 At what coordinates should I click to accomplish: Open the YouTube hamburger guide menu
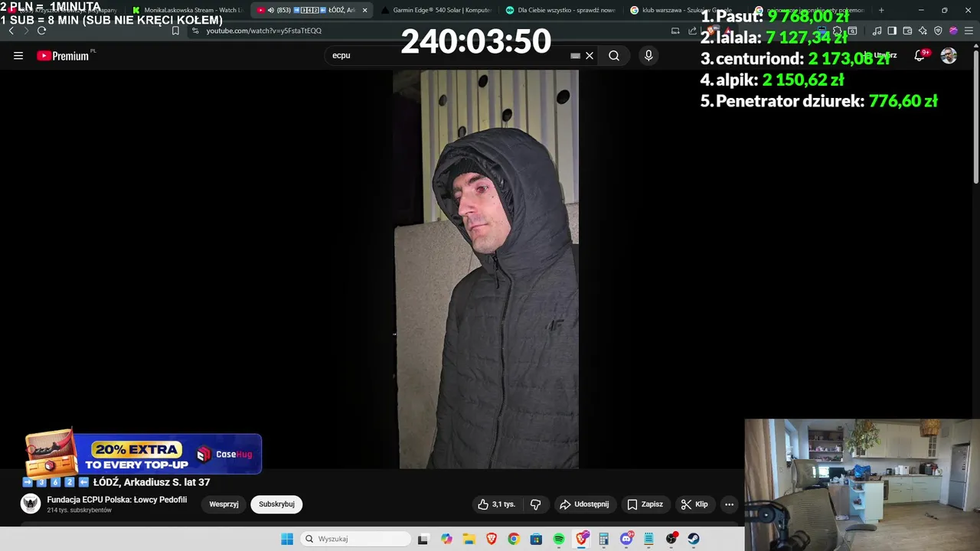[18, 55]
